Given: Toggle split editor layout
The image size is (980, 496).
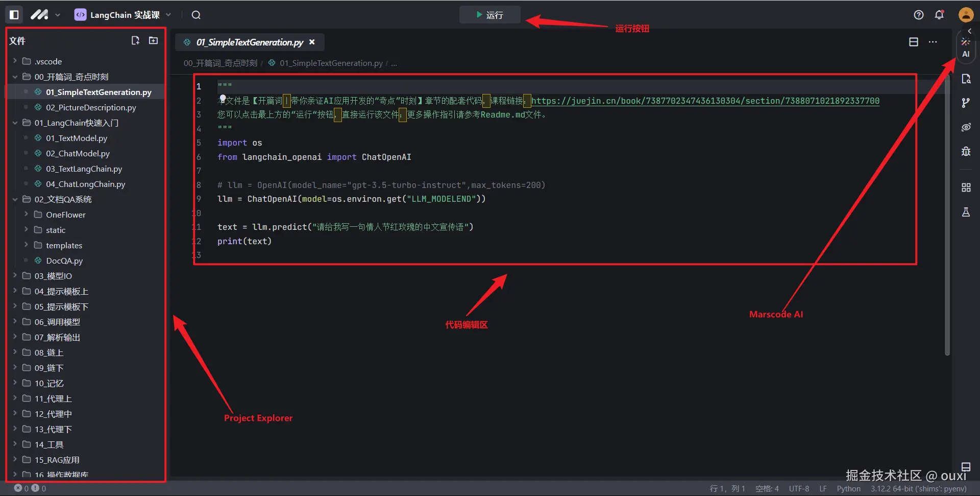Looking at the screenshot, I should coord(914,42).
